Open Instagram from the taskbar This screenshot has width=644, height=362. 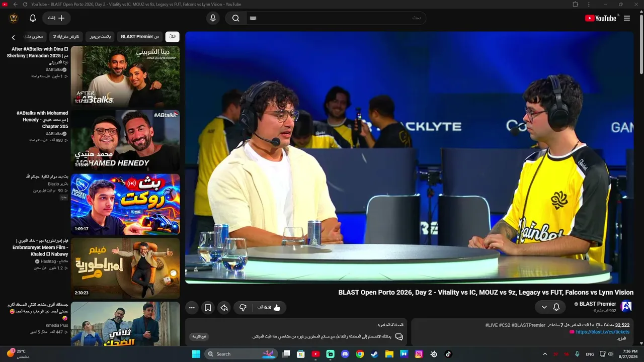[x=419, y=354]
